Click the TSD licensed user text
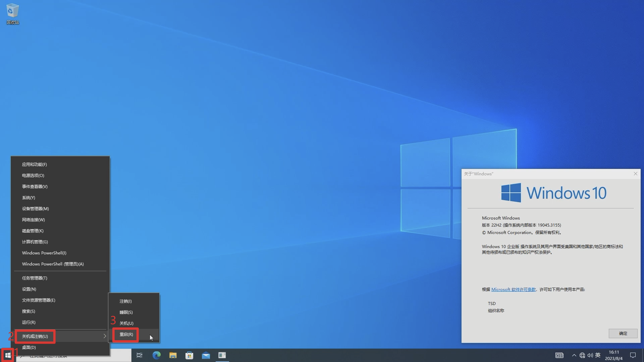Screen dimensions: 644x362 [x=492, y=304]
